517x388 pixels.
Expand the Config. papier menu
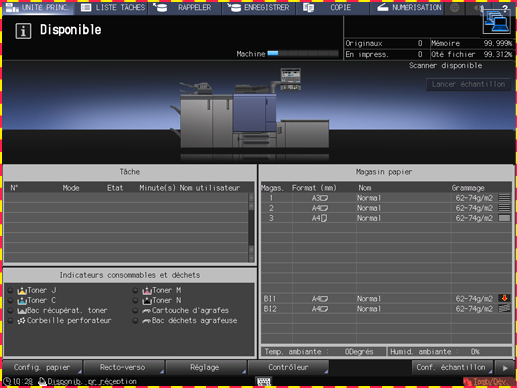(42, 367)
